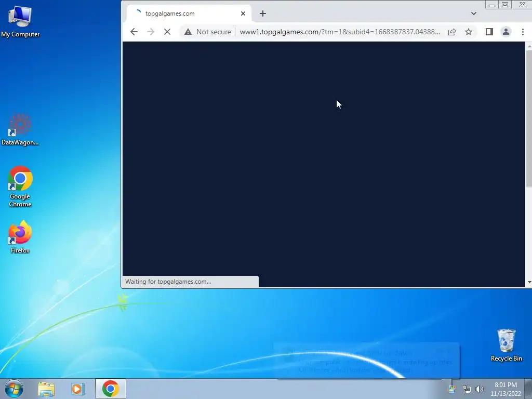Open the Chrome profile avatar button
The width and height of the screenshot is (532, 399).
click(x=506, y=32)
